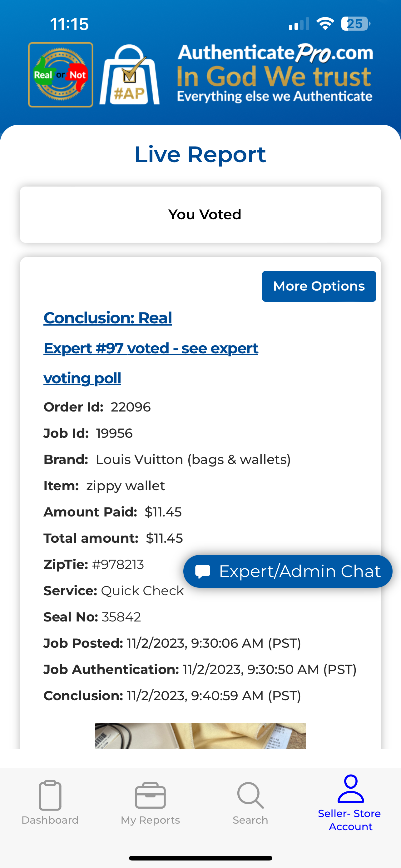
Task: Tap the Live Report heading
Action: tap(200, 154)
